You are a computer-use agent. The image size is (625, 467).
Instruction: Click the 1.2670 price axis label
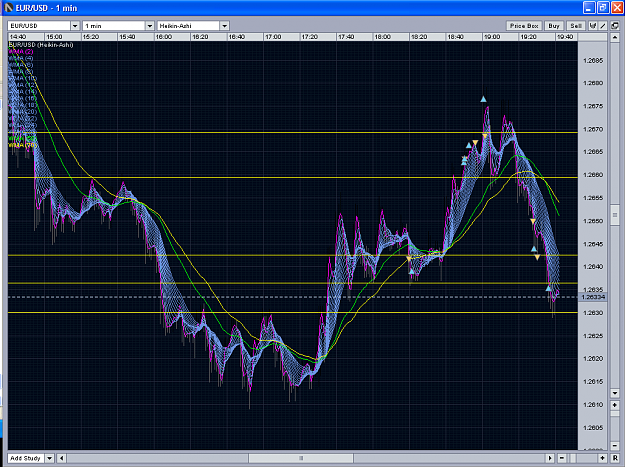[593, 129]
